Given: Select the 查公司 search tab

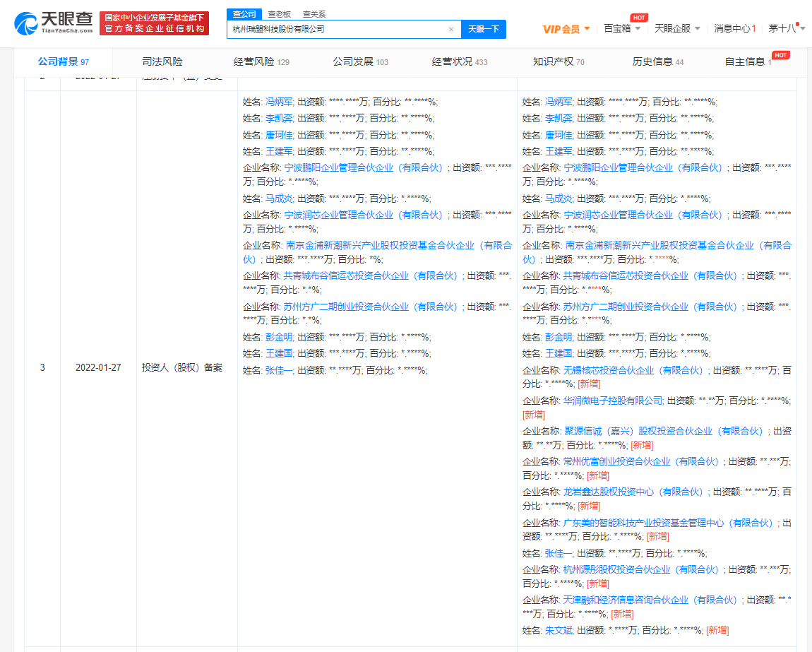Looking at the screenshot, I should click(x=244, y=14).
